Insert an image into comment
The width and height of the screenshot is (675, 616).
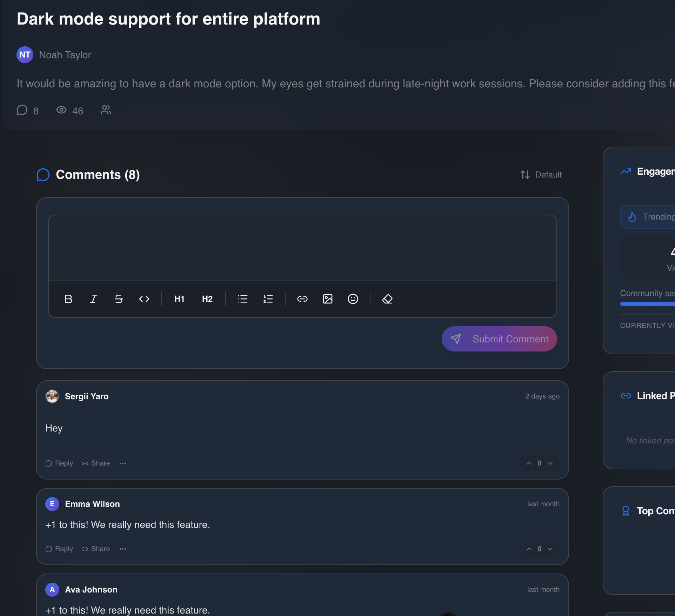pos(328,299)
